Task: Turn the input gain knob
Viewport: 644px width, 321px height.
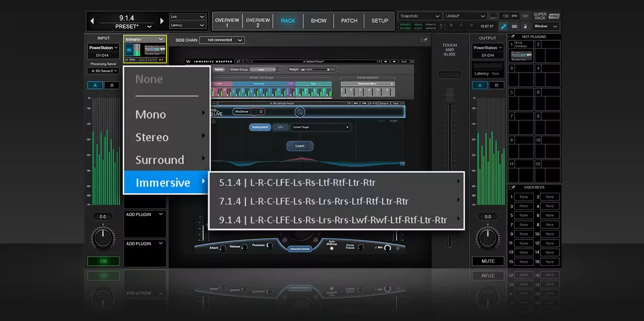Action: click(x=103, y=237)
